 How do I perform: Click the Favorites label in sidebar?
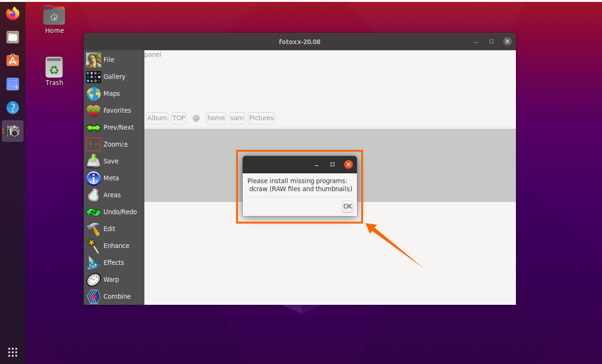[x=117, y=110]
